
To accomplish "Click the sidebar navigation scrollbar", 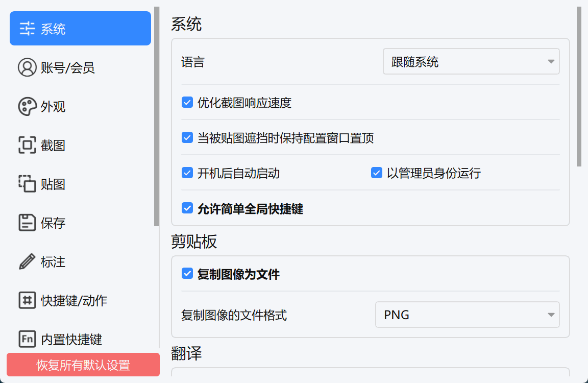I will point(156,117).
